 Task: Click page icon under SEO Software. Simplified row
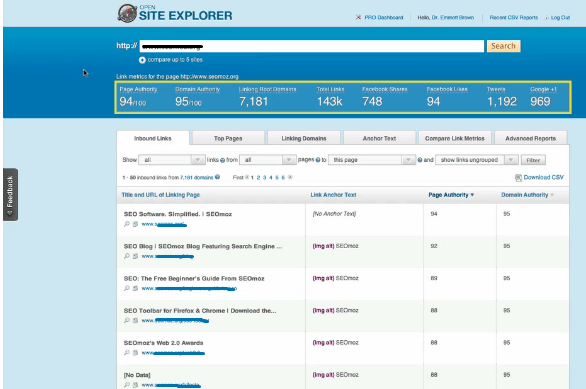coord(135,224)
